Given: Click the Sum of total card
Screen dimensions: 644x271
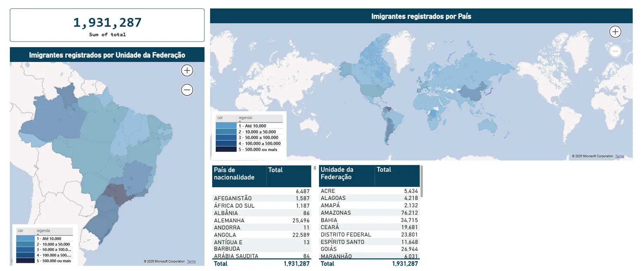Looking at the screenshot, I should point(107,25).
